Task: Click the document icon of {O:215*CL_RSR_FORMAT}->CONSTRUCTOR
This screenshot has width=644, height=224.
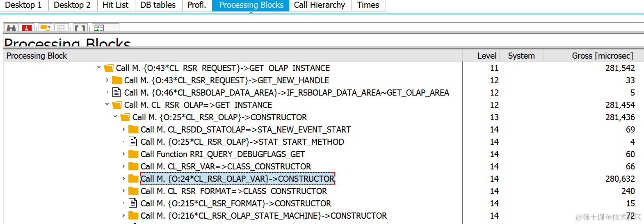Action: tap(133, 203)
